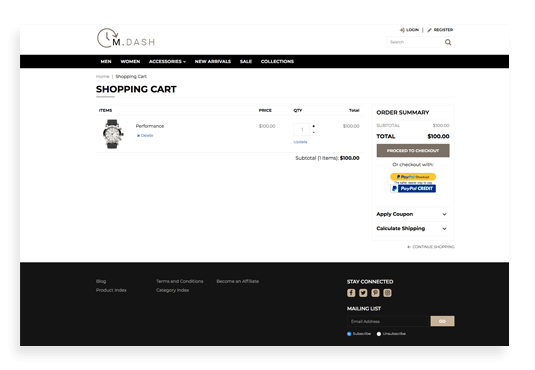The width and height of the screenshot is (535, 370).
Task: Click Continue Shopping link
Action: 431,247
